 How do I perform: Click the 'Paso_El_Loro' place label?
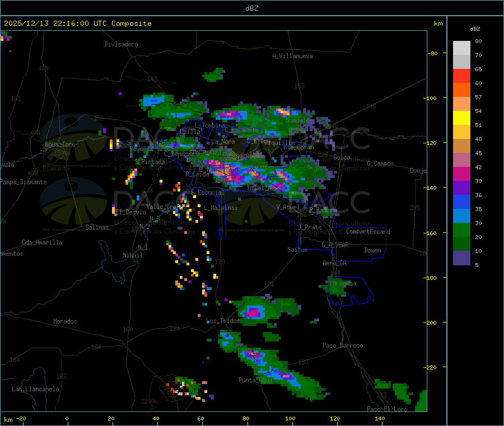coord(387,409)
